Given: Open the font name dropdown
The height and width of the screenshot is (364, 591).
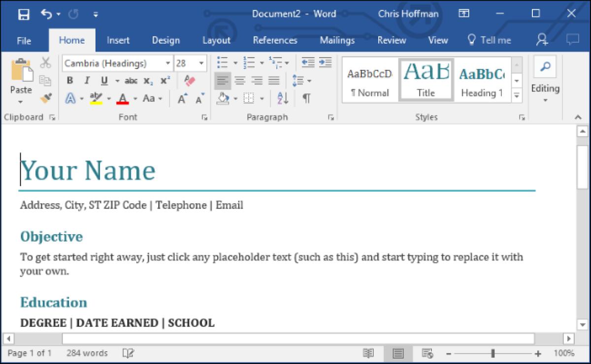Looking at the screenshot, I should (x=167, y=63).
